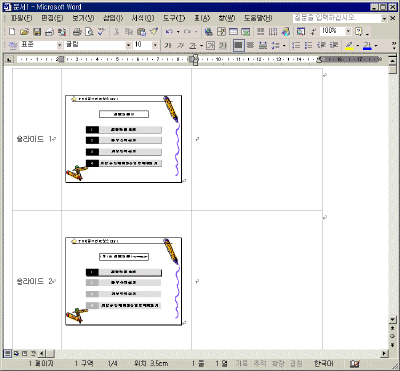Click the Undo arrow icon

click(x=169, y=32)
